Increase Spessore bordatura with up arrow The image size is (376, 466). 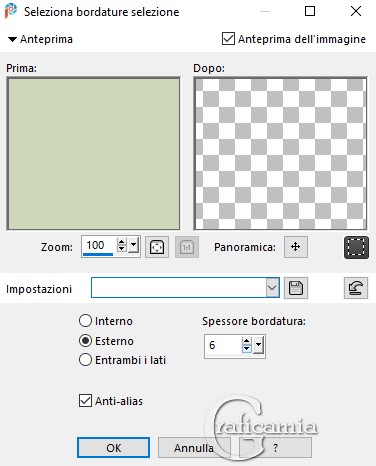[x=246, y=341]
